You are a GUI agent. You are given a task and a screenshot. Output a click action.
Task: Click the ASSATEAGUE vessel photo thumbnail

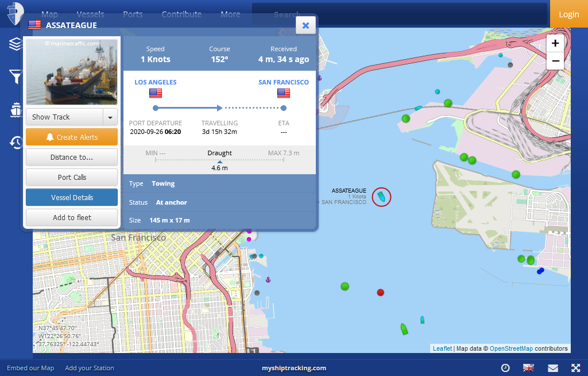pyautogui.click(x=72, y=71)
